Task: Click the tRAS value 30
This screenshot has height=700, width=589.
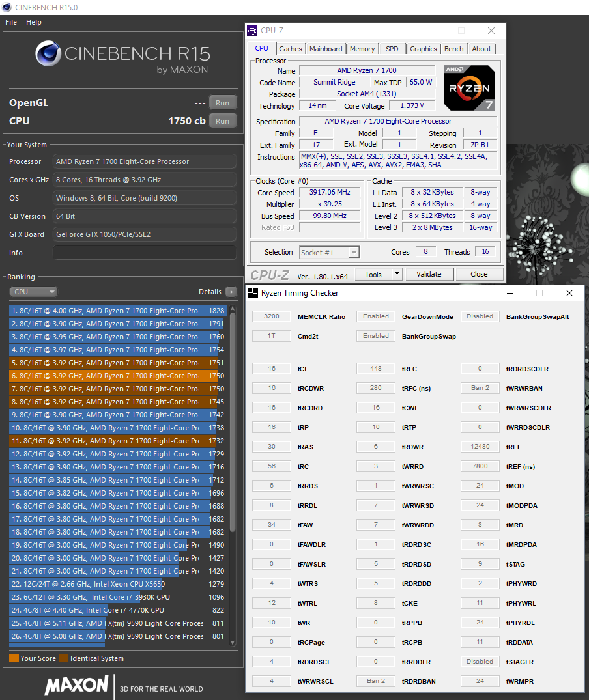Action: (272, 447)
